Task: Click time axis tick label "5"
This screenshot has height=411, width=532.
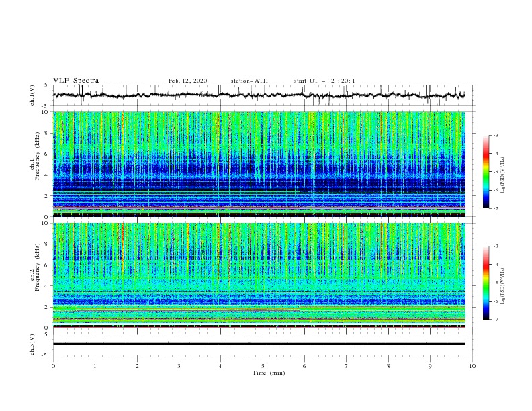Action: coord(263,366)
